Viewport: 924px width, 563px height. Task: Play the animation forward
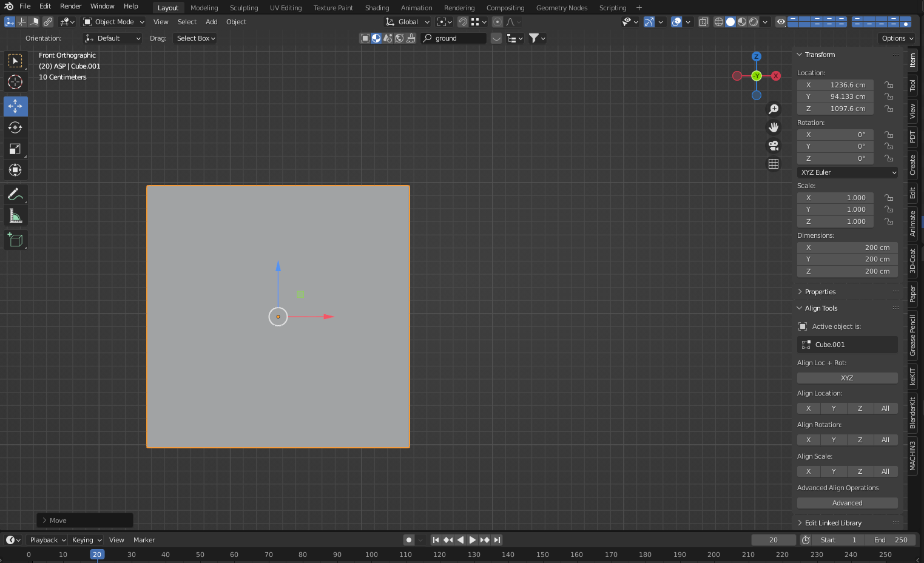click(472, 540)
